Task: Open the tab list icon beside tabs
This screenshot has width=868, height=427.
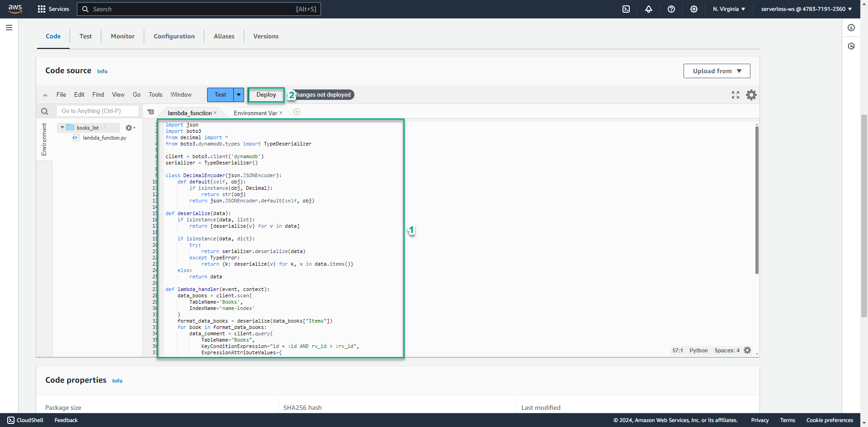Action: click(x=151, y=112)
